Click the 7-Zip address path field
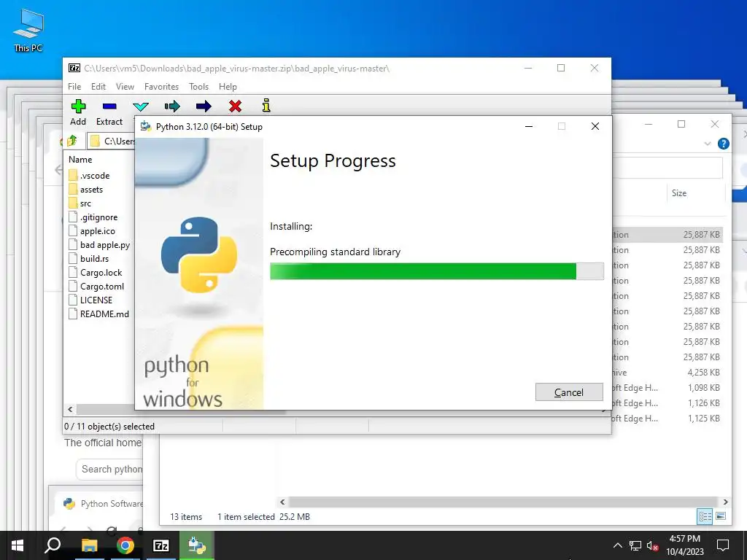Viewport: 747px width, 560px height. point(112,141)
